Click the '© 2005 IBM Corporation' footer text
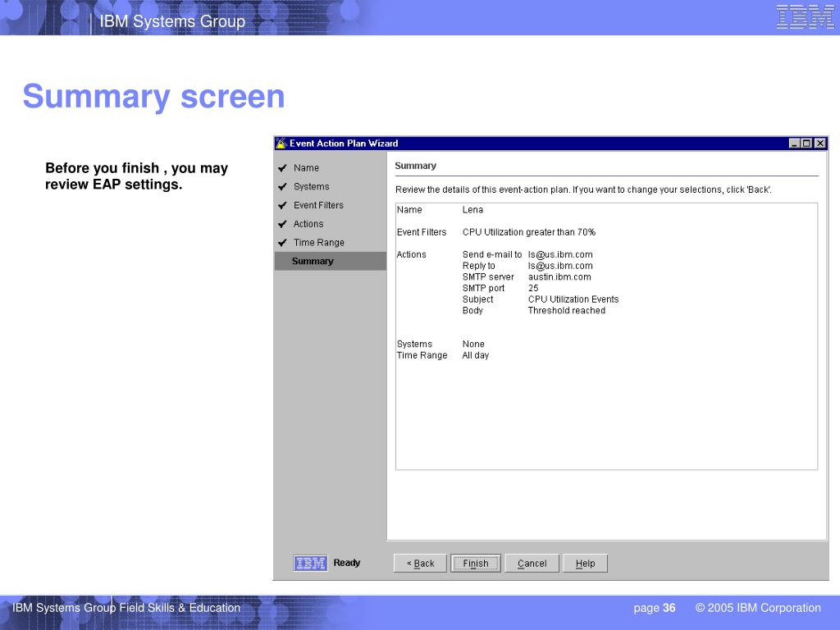This screenshot has width=840, height=630. 758,608
